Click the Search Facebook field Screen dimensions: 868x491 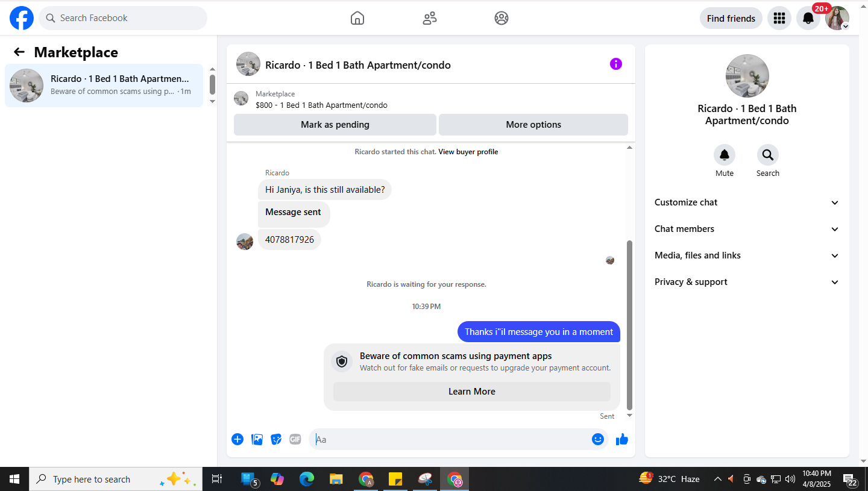[123, 18]
